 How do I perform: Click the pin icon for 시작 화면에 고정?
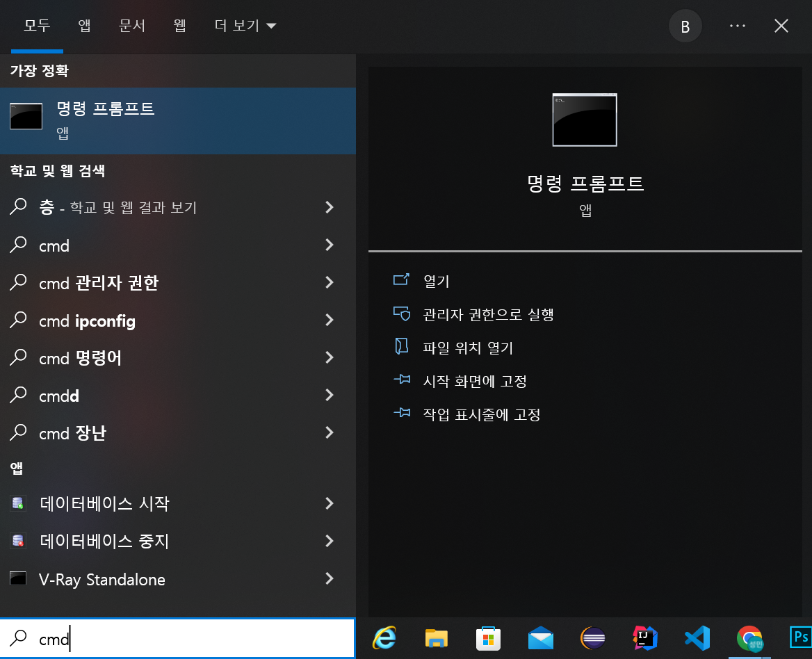click(402, 380)
